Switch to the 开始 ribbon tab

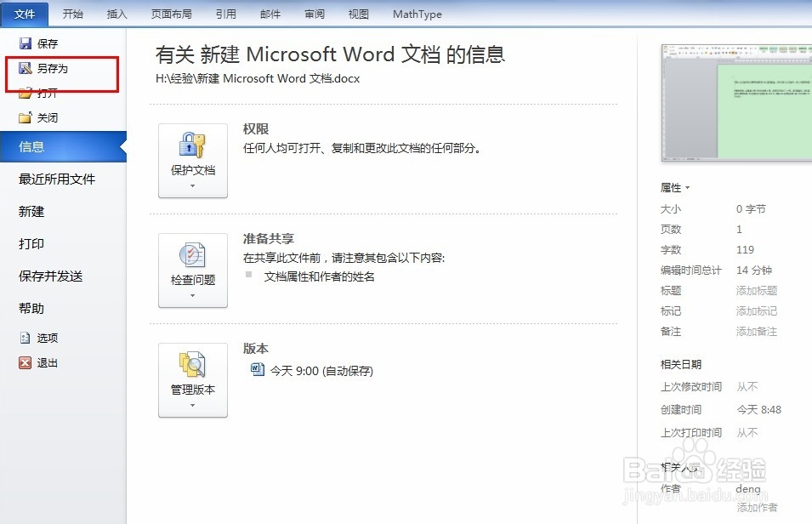pos(73,14)
